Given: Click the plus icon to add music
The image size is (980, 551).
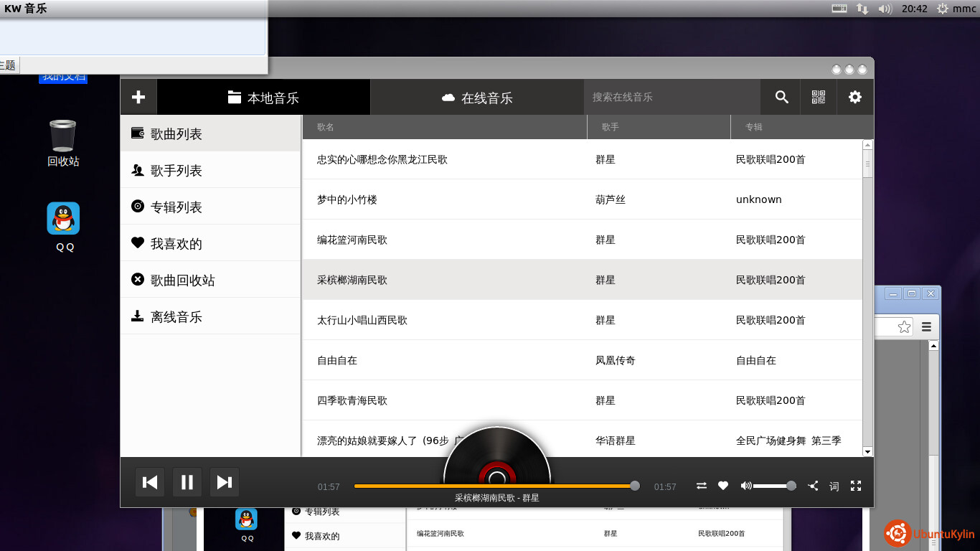Looking at the screenshot, I should click(x=138, y=97).
